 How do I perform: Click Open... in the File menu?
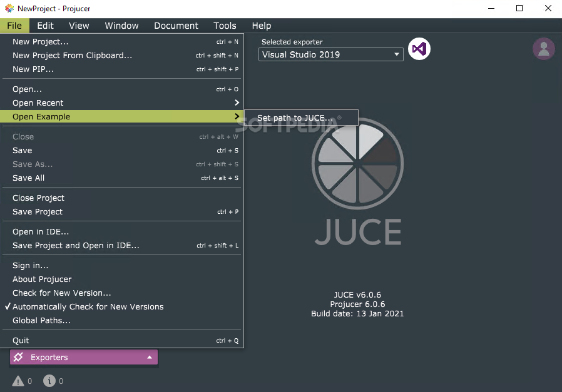point(122,89)
